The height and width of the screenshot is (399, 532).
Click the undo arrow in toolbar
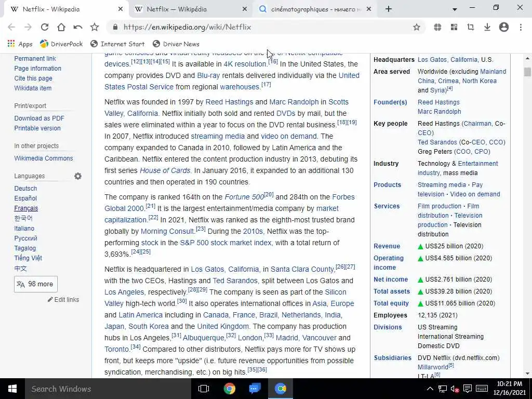coord(78,27)
